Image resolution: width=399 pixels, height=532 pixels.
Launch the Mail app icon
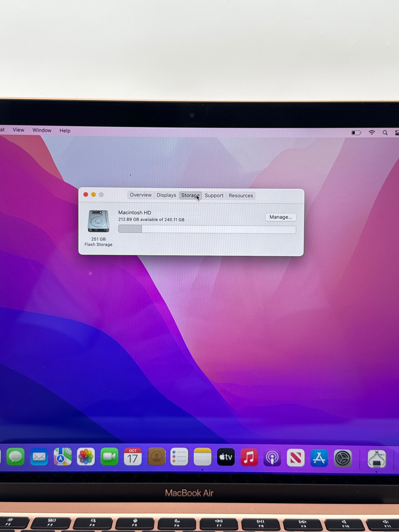click(39, 457)
